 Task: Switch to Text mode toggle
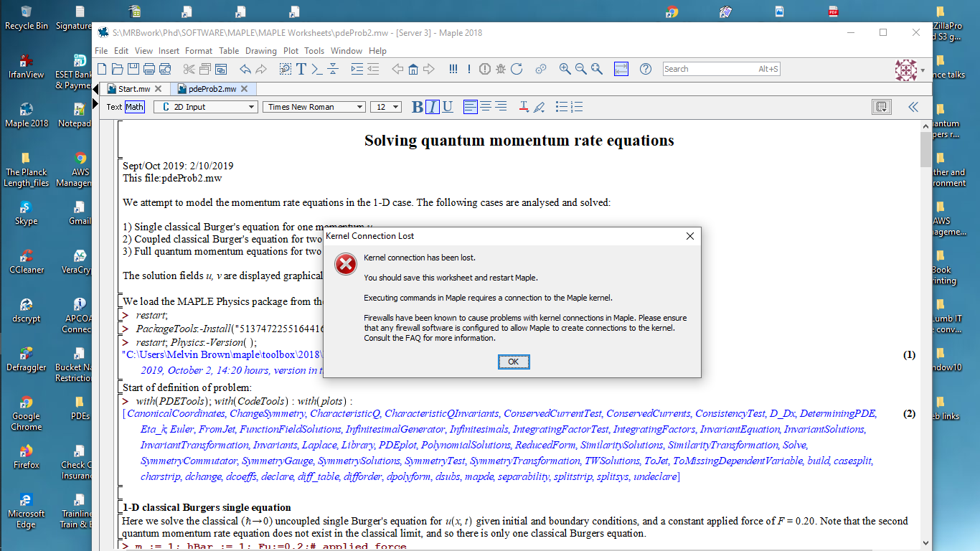coord(115,107)
